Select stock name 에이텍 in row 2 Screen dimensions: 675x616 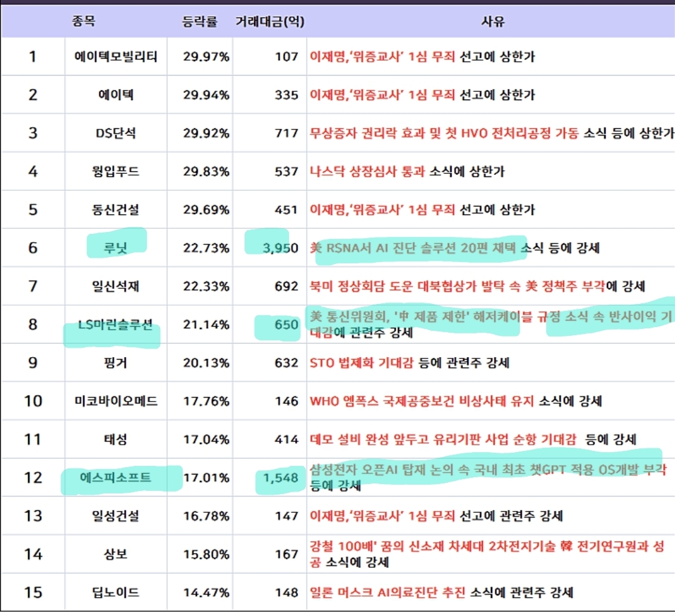coord(116,94)
